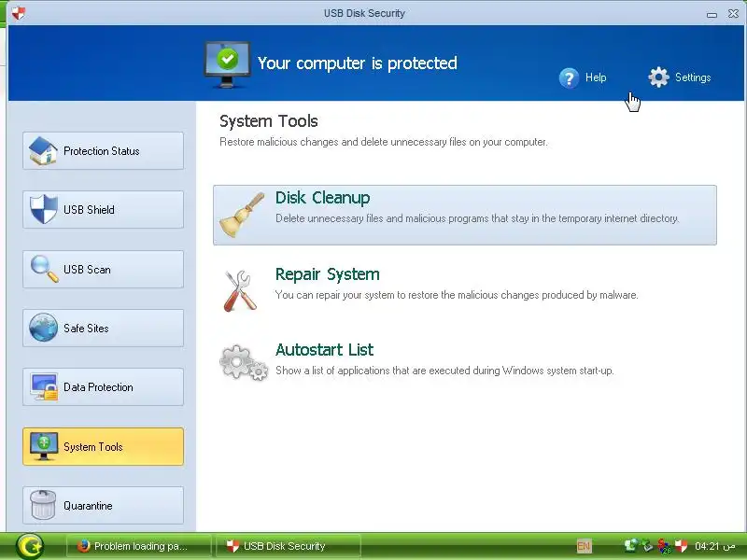Close the USB Disk Security window
747x560 pixels.
734,13
